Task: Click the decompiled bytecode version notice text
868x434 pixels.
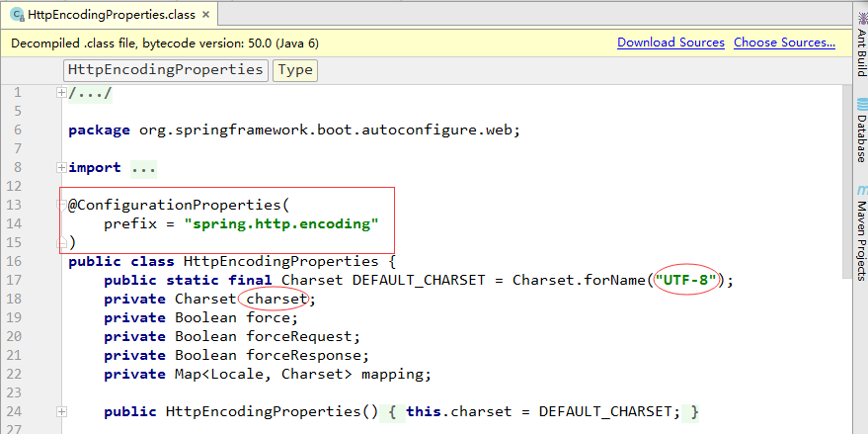Action: pos(165,43)
